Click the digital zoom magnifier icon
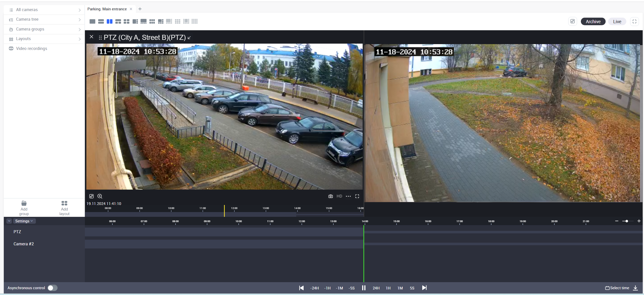Image resolution: width=644 pixels, height=295 pixels. coord(100,196)
